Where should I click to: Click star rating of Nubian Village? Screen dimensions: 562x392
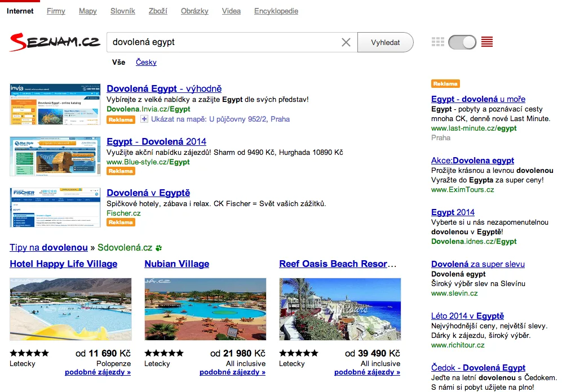[164, 353]
